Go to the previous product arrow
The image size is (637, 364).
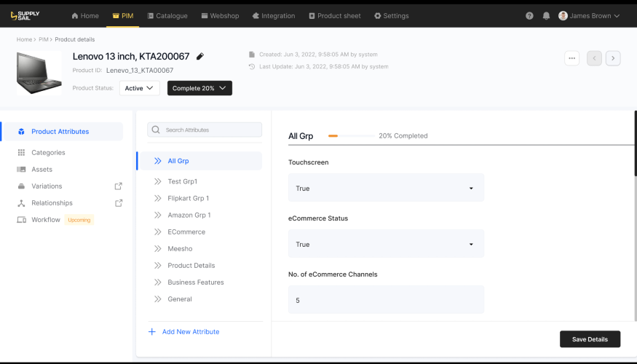tap(594, 58)
